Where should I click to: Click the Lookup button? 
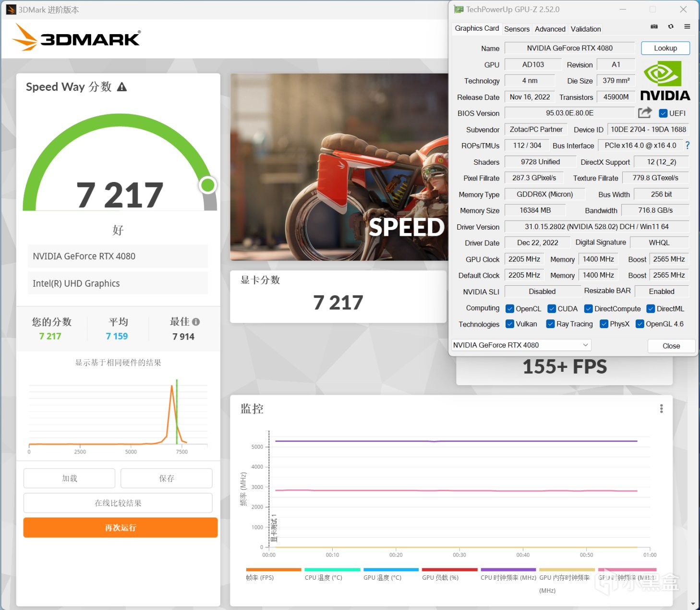coord(665,48)
